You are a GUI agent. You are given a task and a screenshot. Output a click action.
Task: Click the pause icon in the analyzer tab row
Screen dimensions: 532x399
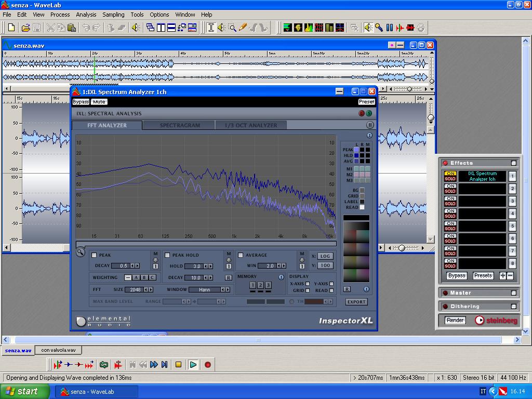[370, 125]
